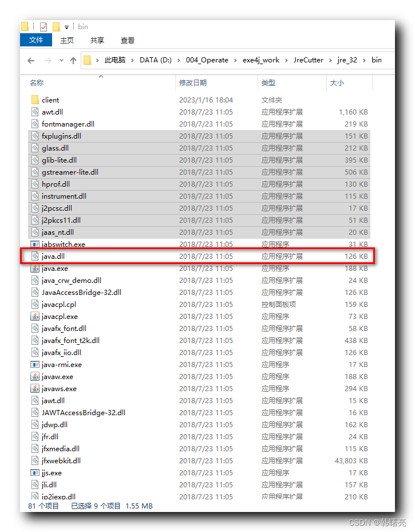This screenshot has height=532, width=415.
Task: Select file name hprof.dll
Action: click(56, 184)
